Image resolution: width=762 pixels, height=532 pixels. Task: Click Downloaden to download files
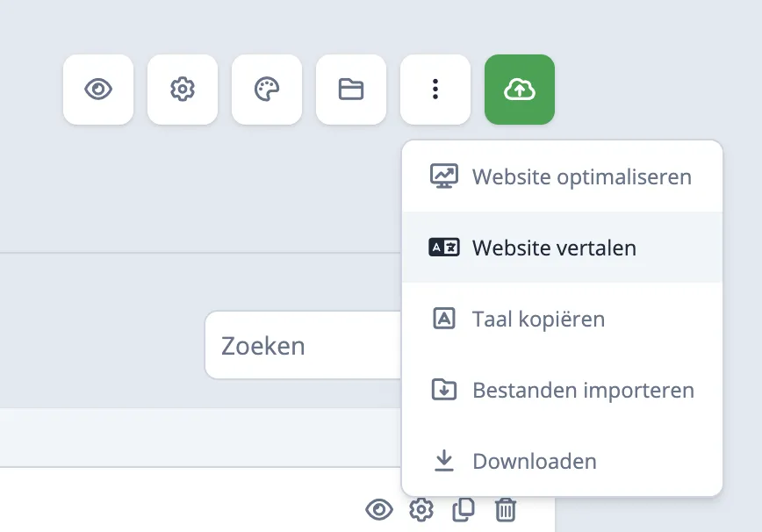point(534,461)
